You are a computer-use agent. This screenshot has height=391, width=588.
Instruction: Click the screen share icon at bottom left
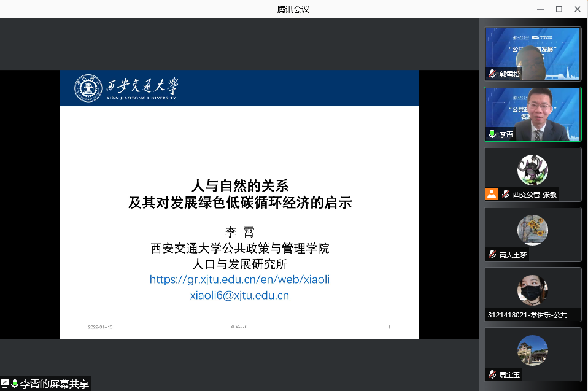click(5, 384)
